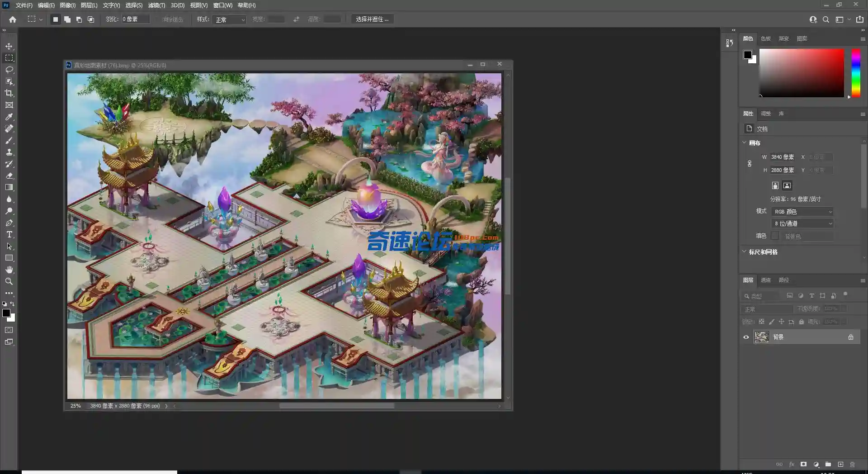Select the Dodge tool
Viewport: 868px width, 474px height.
pyautogui.click(x=9, y=211)
